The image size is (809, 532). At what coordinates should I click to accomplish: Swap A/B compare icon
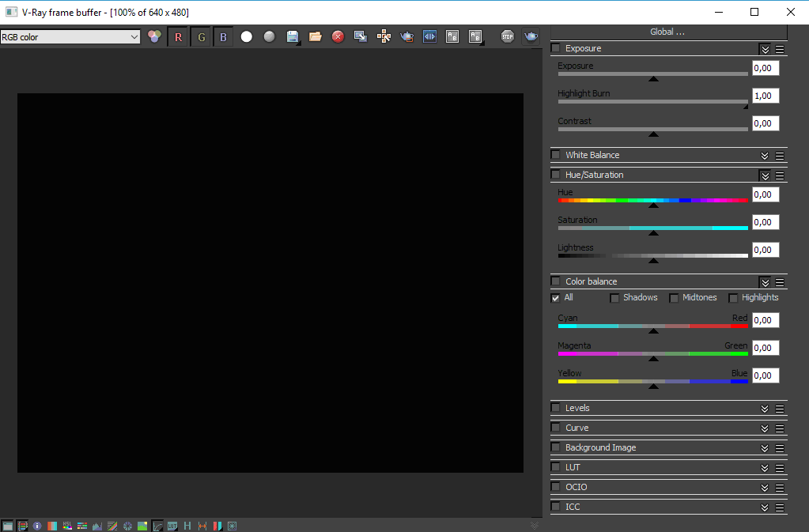tap(452, 36)
